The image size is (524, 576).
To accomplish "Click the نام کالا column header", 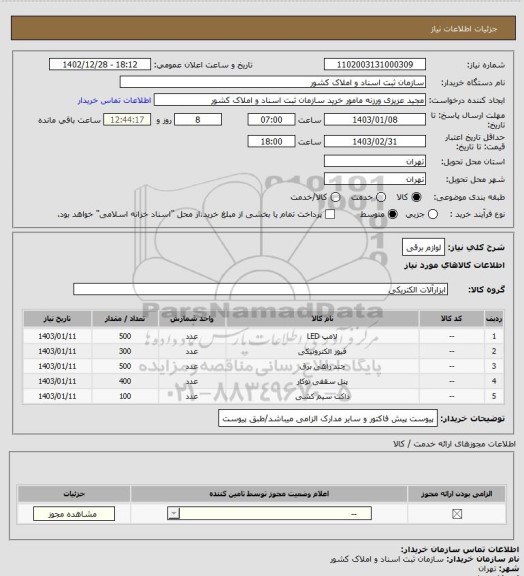I will [x=322, y=318].
